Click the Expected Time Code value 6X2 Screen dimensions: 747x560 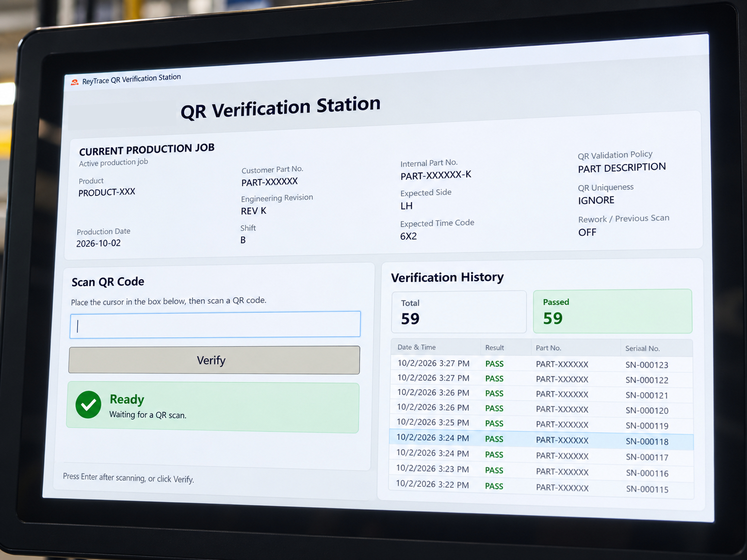[x=409, y=236]
